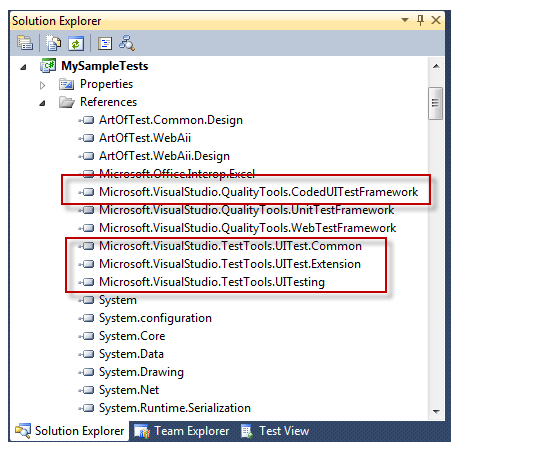
Task: Select the Properties tree item
Action: 106,84
